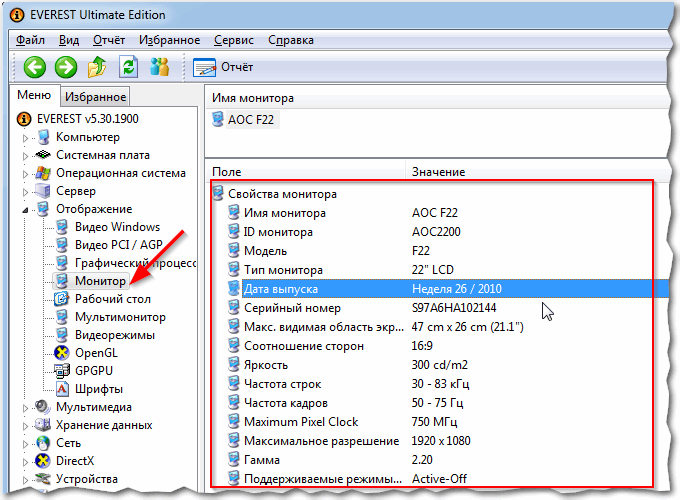680x500 pixels.
Task: Open the Шрифты (Fonts) tree item
Action: coord(99,388)
